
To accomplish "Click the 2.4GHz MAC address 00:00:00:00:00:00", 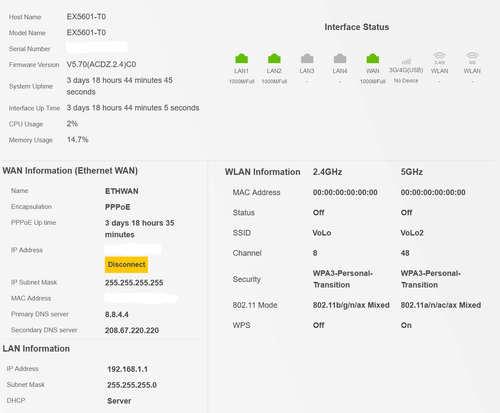I will pyautogui.click(x=345, y=193).
